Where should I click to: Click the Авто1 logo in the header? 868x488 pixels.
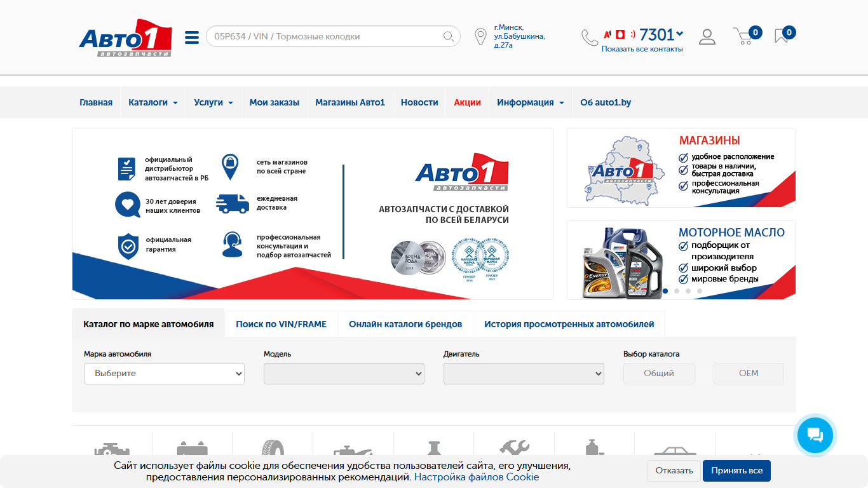click(x=126, y=38)
